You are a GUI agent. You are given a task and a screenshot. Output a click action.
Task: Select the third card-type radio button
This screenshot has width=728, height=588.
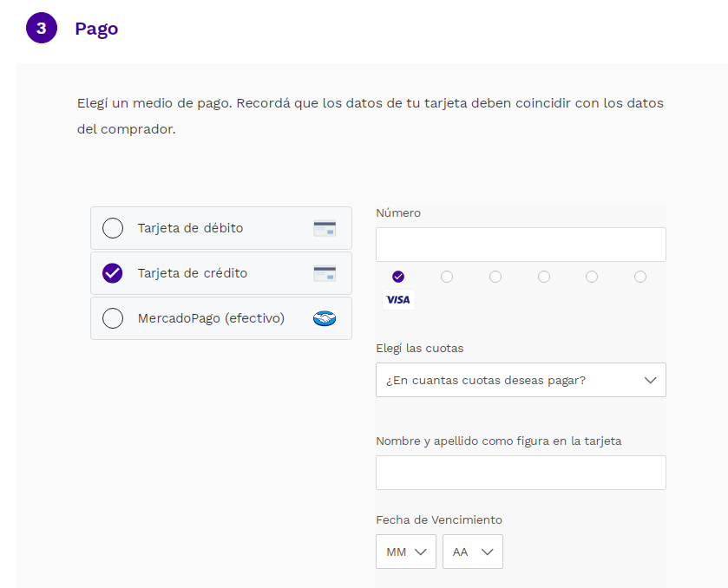point(495,277)
